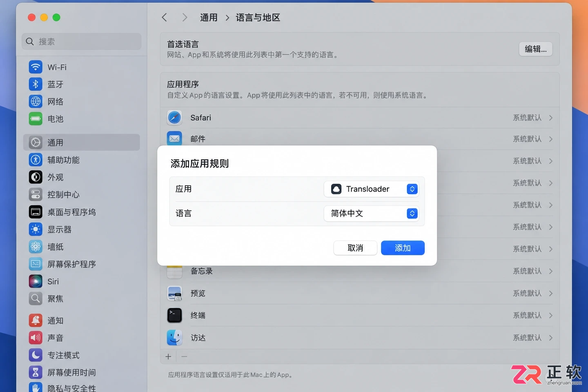Expand 邮件 row chevron
The image size is (588, 392).
pyautogui.click(x=551, y=139)
